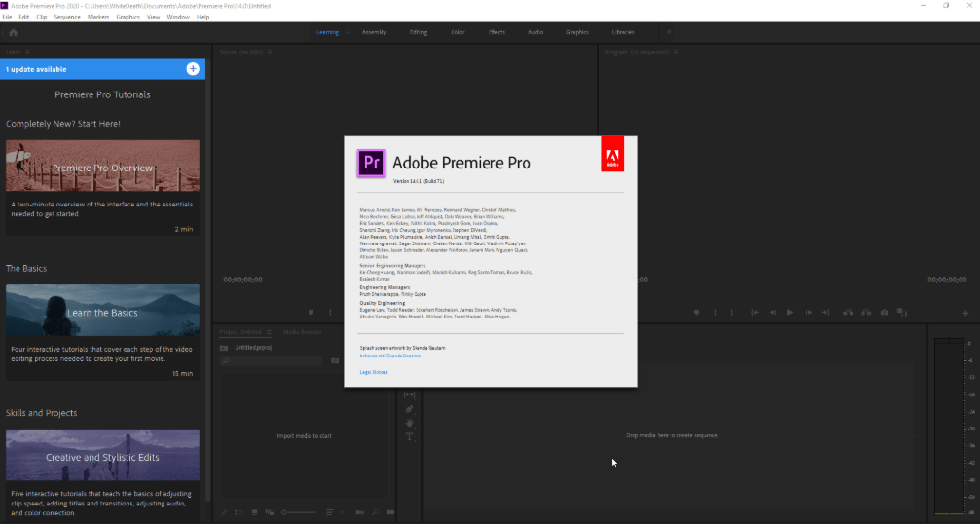Select the Slip tool
Image resolution: width=980 pixels, height=524 pixels.
[x=410, y=394]
